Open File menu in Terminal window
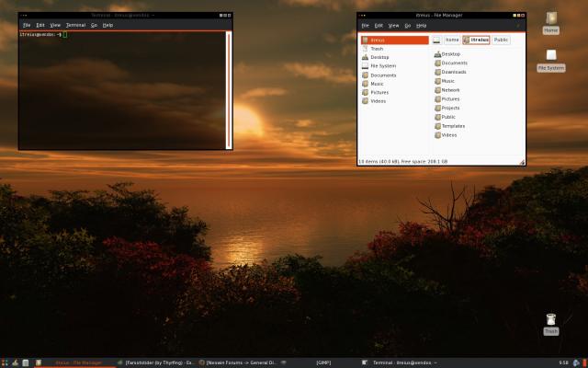The height and width of the screenshot is (368, 588). click(x=27, y=25)
